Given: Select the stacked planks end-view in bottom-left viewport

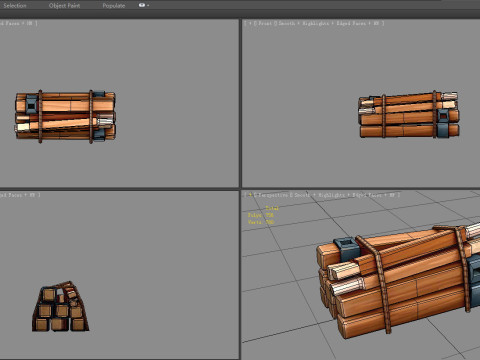Looking at the screenshot, I should tap(61, 307).
